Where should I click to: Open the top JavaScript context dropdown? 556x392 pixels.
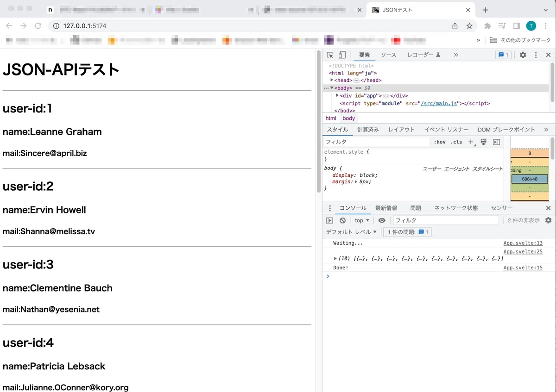point(362,220)
